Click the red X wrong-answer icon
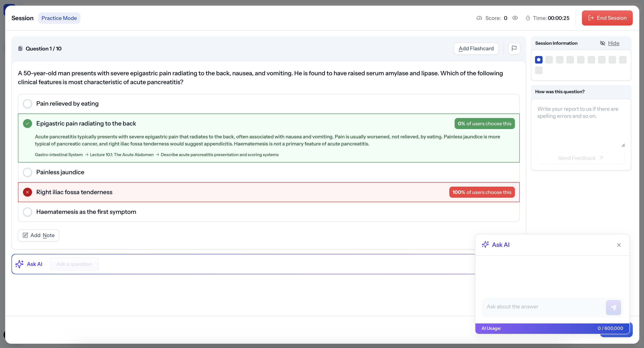 [27, 192]
